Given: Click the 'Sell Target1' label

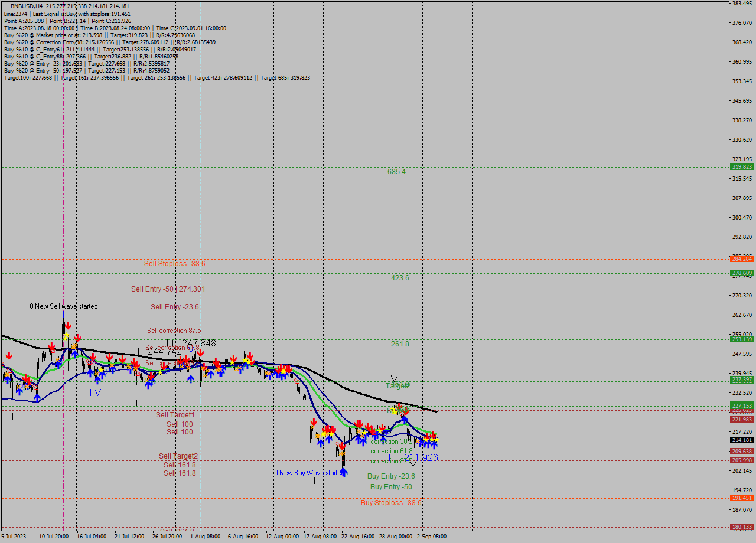Looking at the screenshot, I should click(175, 415).
